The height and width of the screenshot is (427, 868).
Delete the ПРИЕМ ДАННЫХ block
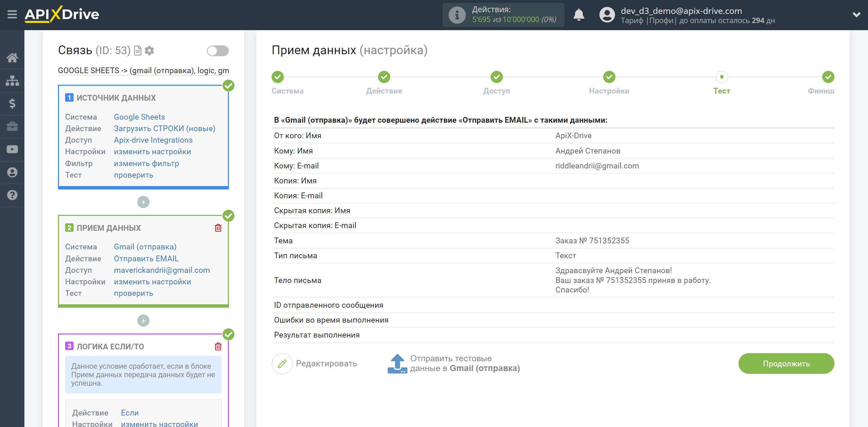pyautogui.click(x=218, y=228)
